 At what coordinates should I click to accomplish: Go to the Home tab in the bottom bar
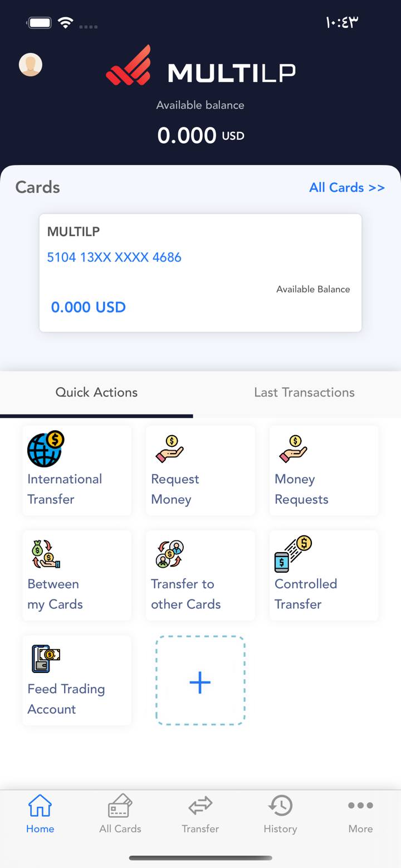(x=40, y=813)
